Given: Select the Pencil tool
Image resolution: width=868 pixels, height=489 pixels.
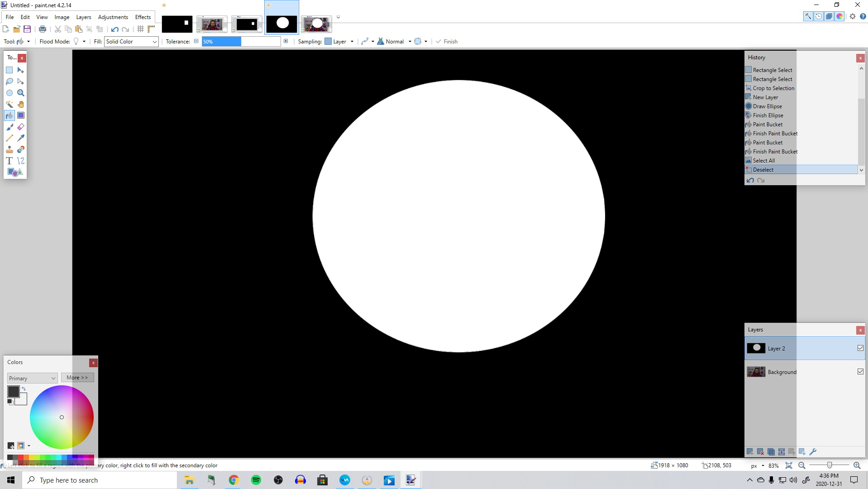Looking at the screenshot, I should click(10, 138).
